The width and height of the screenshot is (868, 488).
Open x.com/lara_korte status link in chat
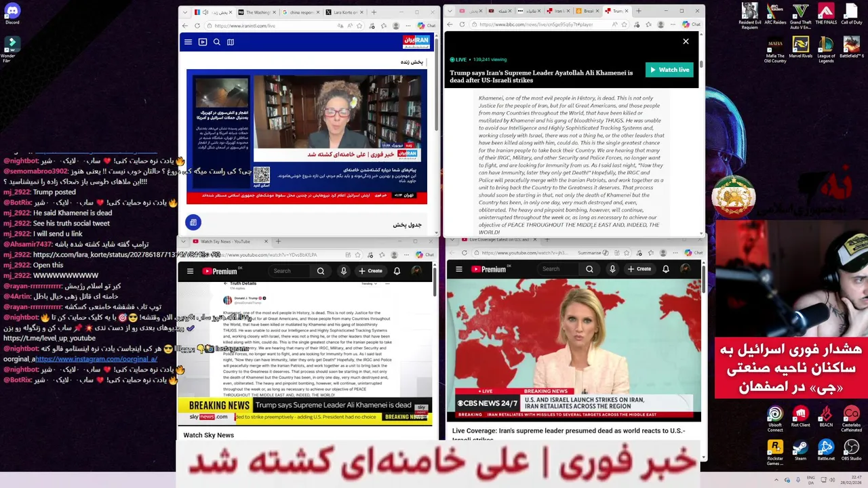click(127, 255)
